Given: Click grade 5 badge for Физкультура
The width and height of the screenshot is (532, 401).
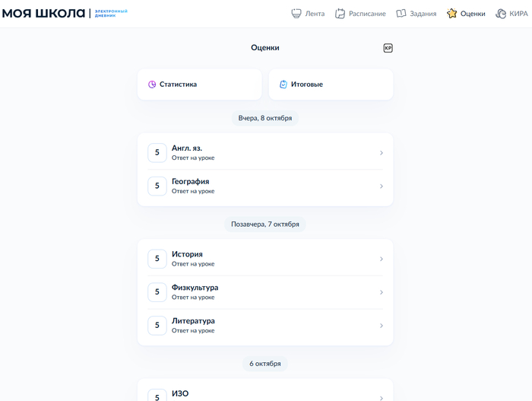Looking at the screenshot, I should (157, 292).
